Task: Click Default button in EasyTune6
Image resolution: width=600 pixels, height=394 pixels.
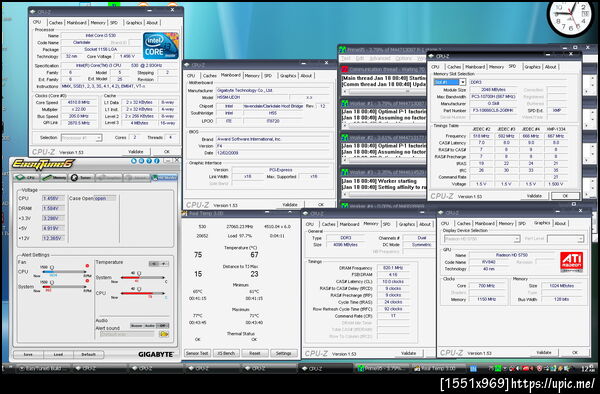Action: 88,354
